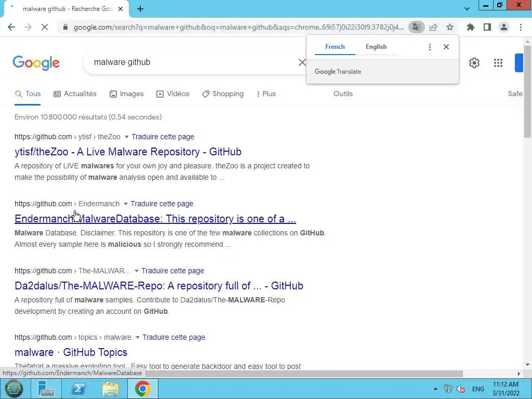The width and height of the screenshot is (532, 399).
Task: Clear the search box with X
Action: pos(302,62)
